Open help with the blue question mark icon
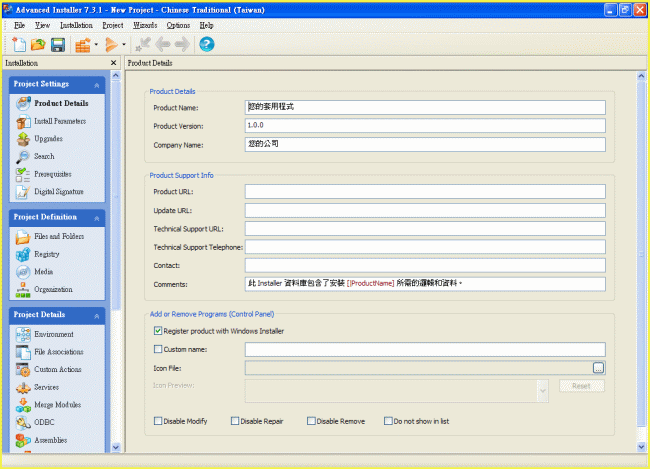 tap(207, 45)
